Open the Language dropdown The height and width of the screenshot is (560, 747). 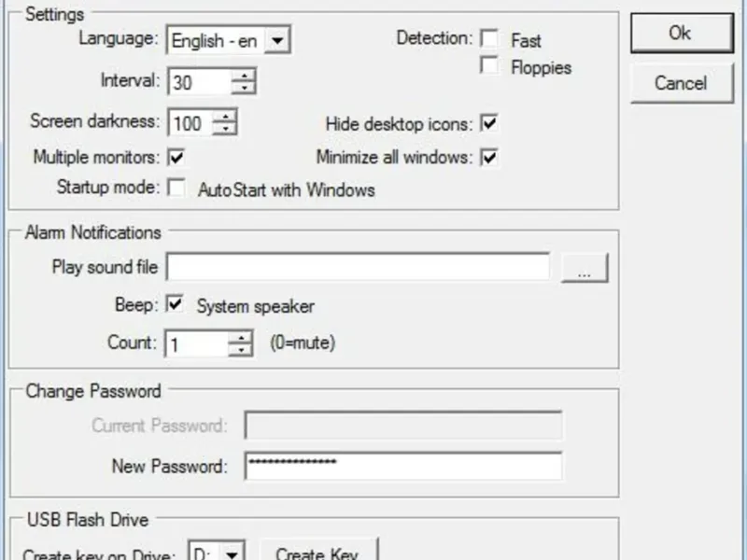coord(277,40)
